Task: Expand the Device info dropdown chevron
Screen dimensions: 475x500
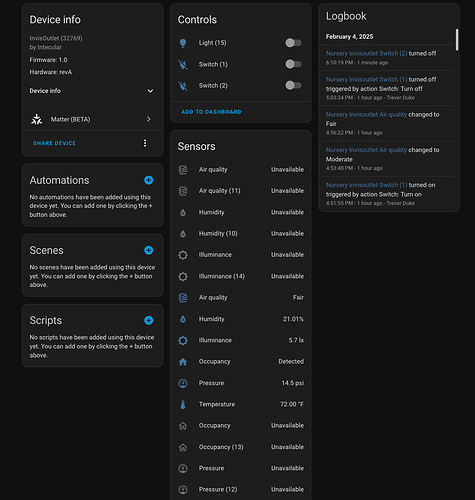Action: click(x=150, y=91)
